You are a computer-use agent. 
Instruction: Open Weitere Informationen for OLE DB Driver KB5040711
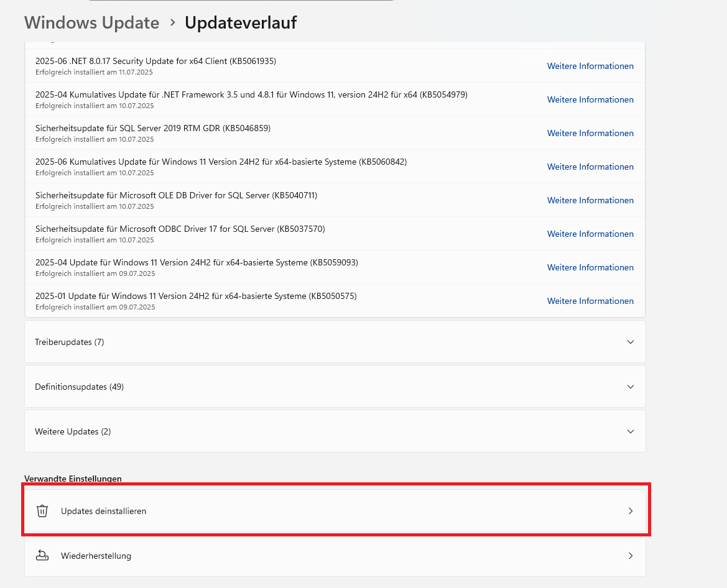590,200
